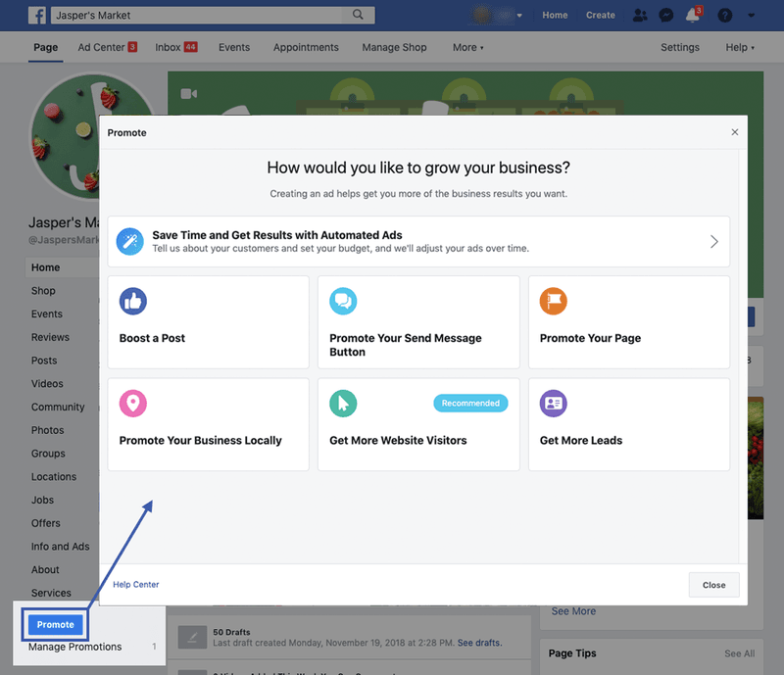Open Messenger from the top bar
Viewport: 784px width, 675px height.
pos(666,16)
